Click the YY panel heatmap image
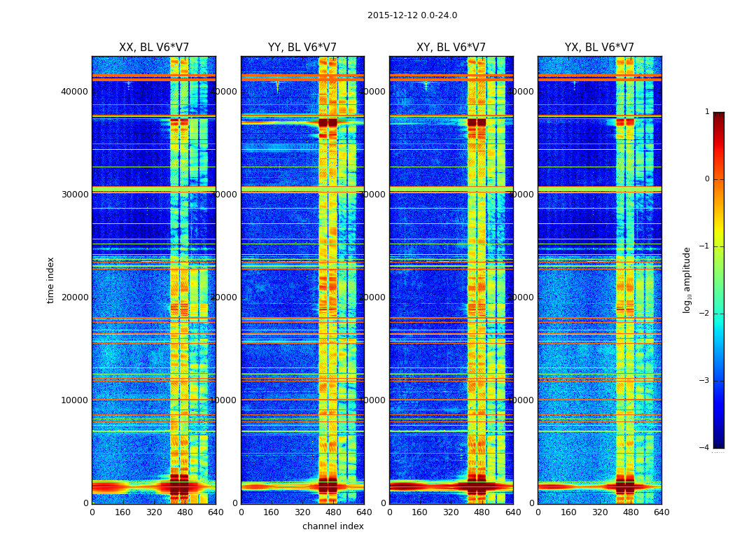Viewport: 735px width, 560px height. pyautogui.click(x=302, y=280)
